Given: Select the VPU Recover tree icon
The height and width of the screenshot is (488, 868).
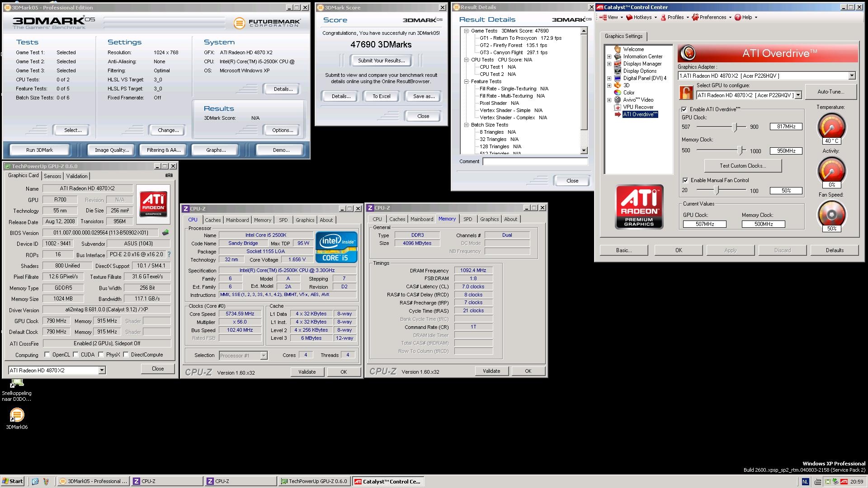Looking at the screenshot, I should point(618,107).
